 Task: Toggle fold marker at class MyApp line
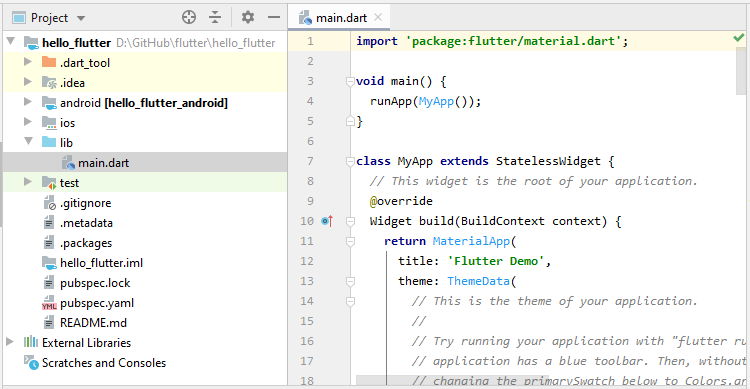[x=350, y=162]
